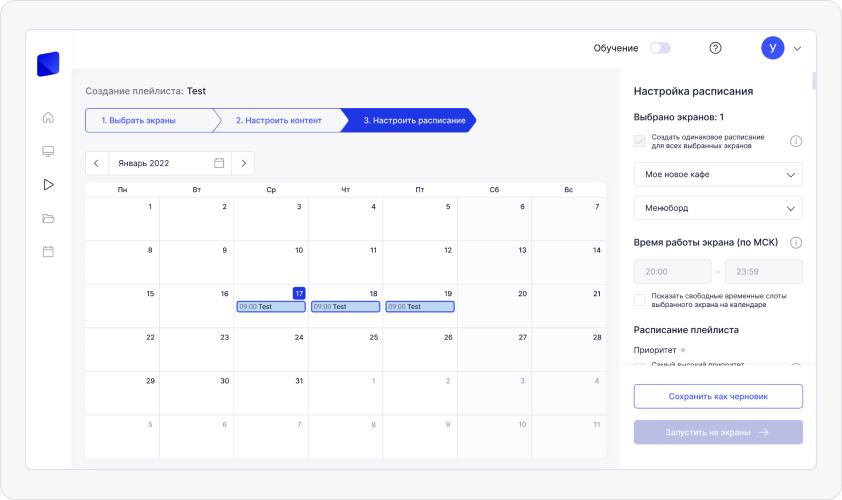Expand the Менюборд dropdown
Viewport: 842px width, 500px height.
point(718,208)
